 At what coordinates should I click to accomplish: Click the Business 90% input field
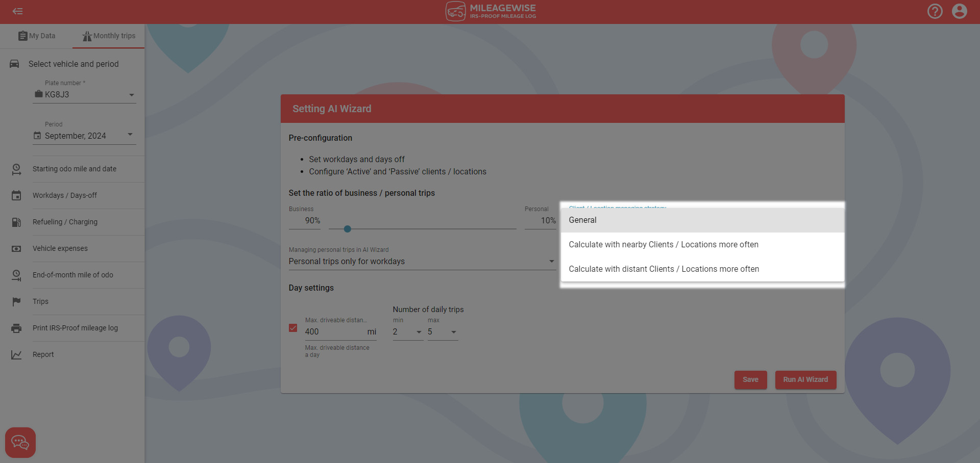(x=305, y=220)
